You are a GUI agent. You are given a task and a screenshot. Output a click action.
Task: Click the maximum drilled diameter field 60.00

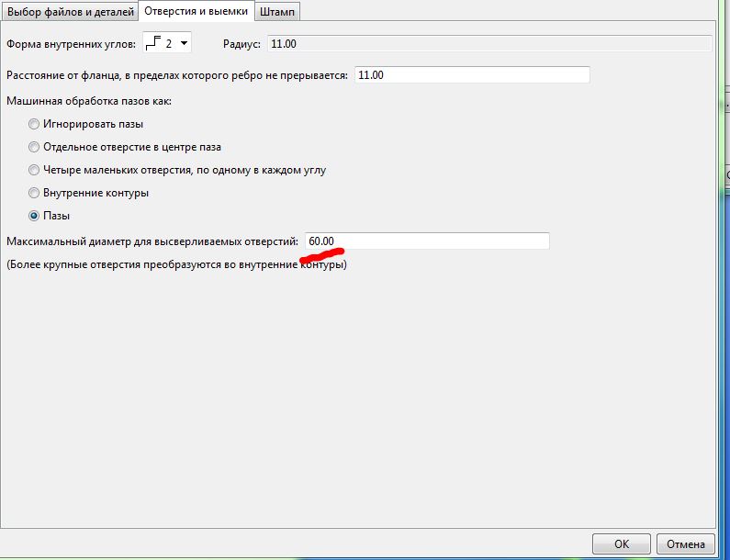pyautogui.click(x=427, y=241)
